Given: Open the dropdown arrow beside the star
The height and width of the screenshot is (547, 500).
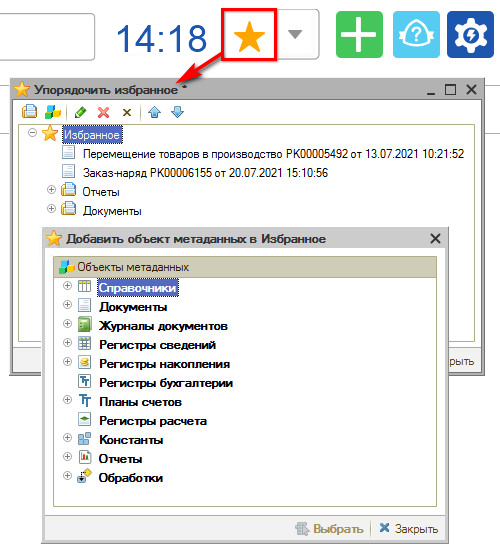Looking at the screenshot, I should pyautogui.click(x=295, y=34).
